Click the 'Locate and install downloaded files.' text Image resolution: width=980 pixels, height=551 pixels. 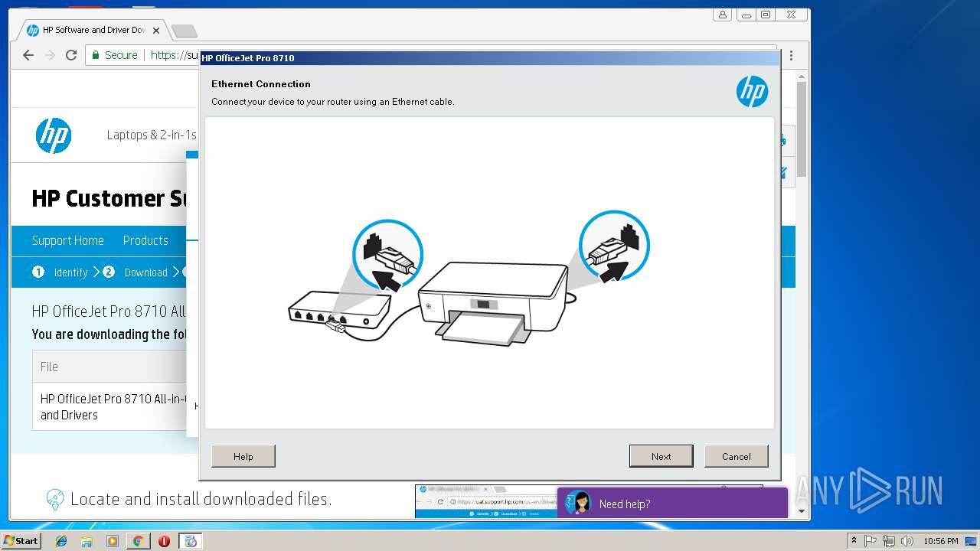[x=201, y=499]
